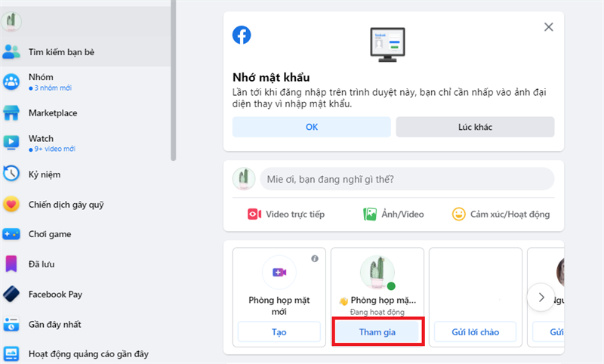Open the Marketplace storefront icon
Image resolution: width=604 pixels, height=364 pixels.
click(x=11, y=113)
